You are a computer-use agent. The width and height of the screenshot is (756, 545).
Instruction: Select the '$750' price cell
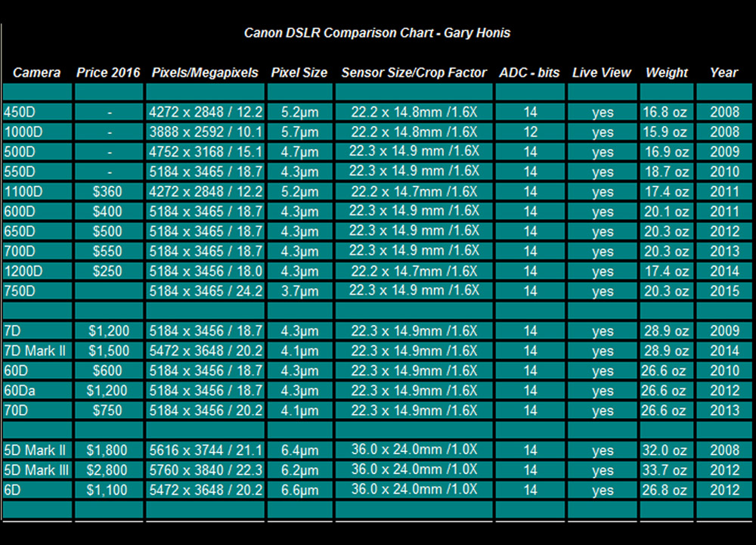[109, 410]
